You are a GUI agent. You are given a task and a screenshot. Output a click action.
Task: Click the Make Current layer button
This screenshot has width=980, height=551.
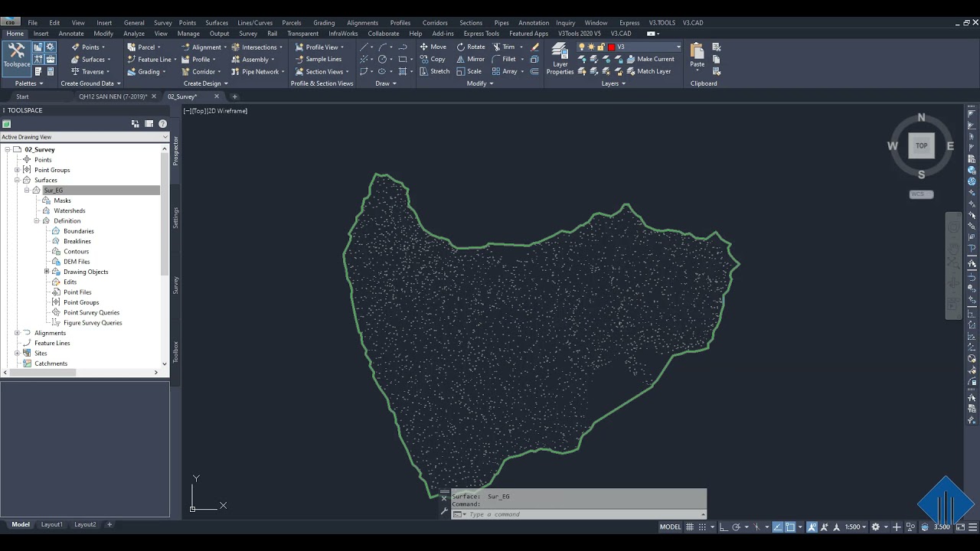click(650, 59)
